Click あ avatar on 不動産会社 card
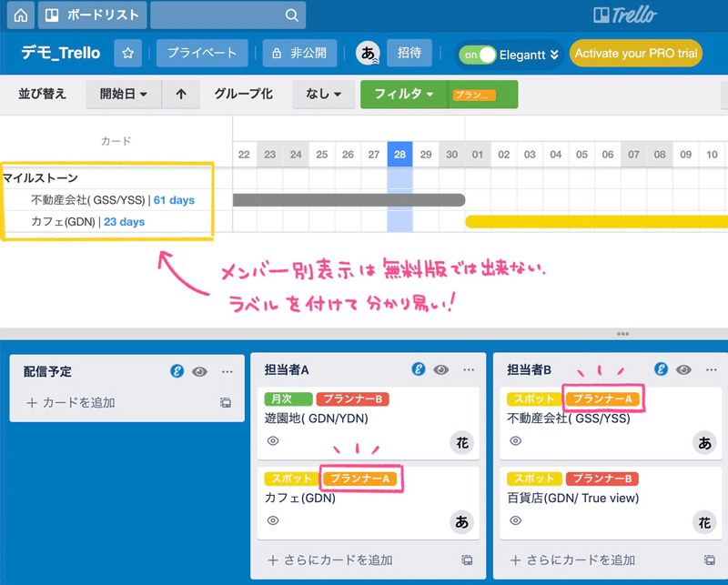Viewport: 728px width, 585px height. click(704, 442)
